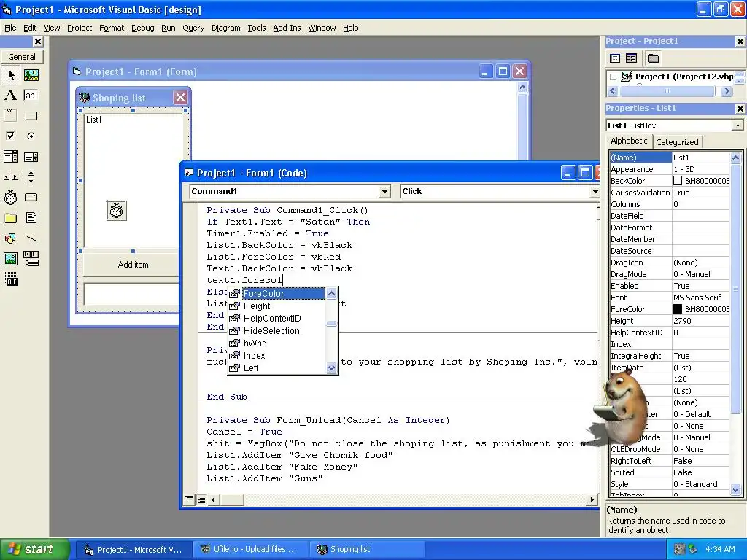Open the Click procedure dropdown
The width and height of the screenshot is (747, 560).
click(x=595, y=192)
